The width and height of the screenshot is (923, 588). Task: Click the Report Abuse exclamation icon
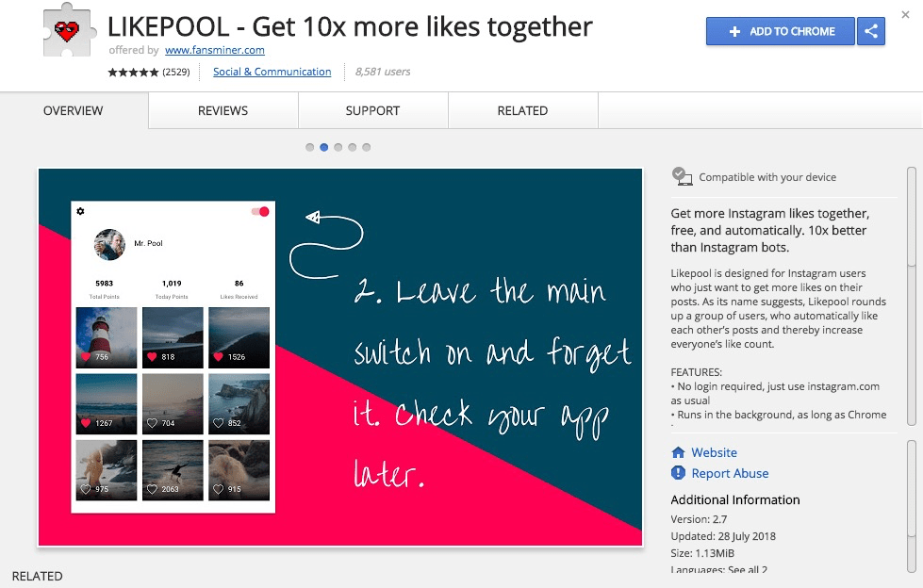[x=678, y=473]
